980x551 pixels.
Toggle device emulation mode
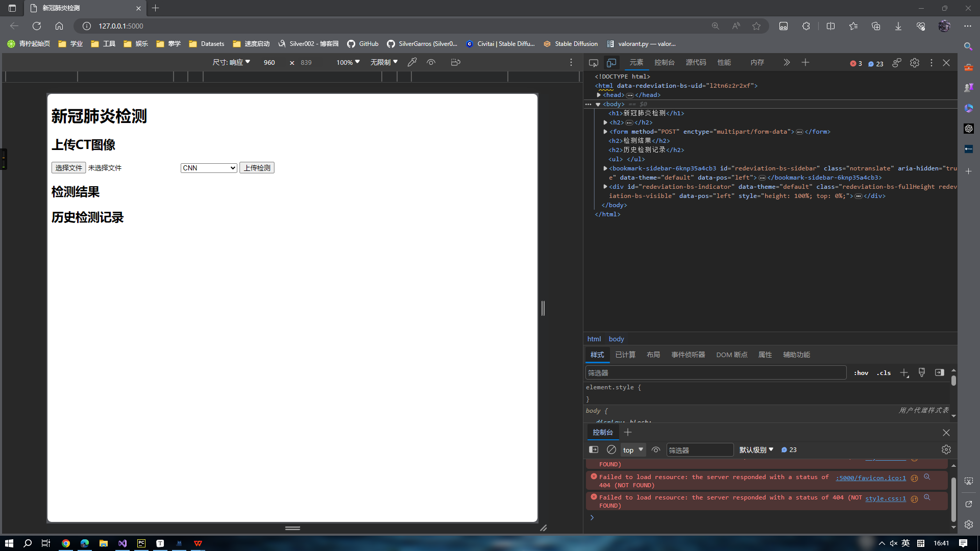[611, 62]
